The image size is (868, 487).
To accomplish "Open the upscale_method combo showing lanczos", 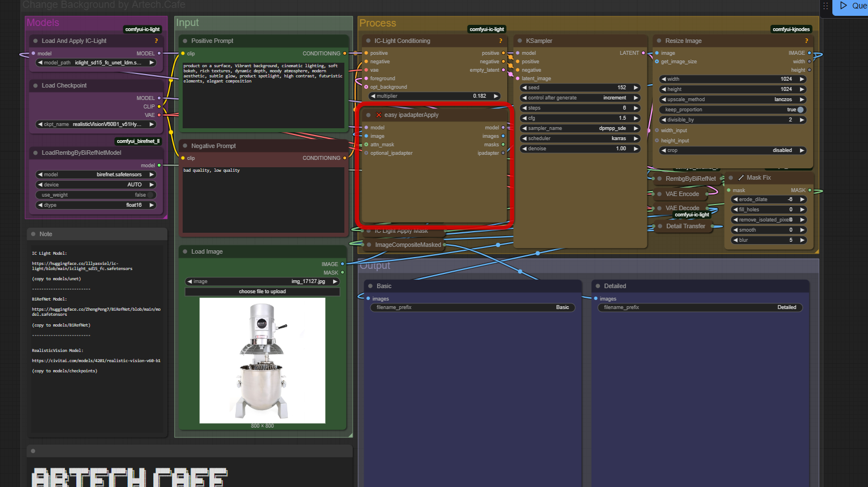I will tap(732, 99).
